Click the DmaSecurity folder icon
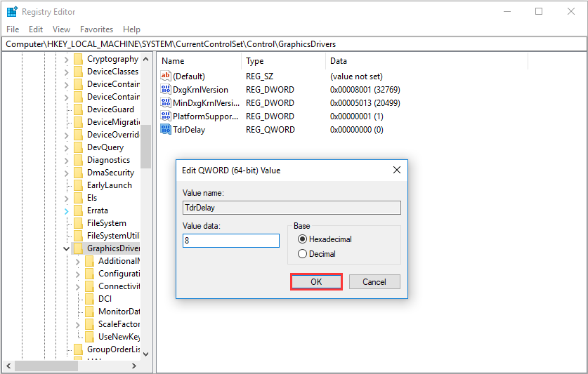The image size is (588, 374). 79,173
